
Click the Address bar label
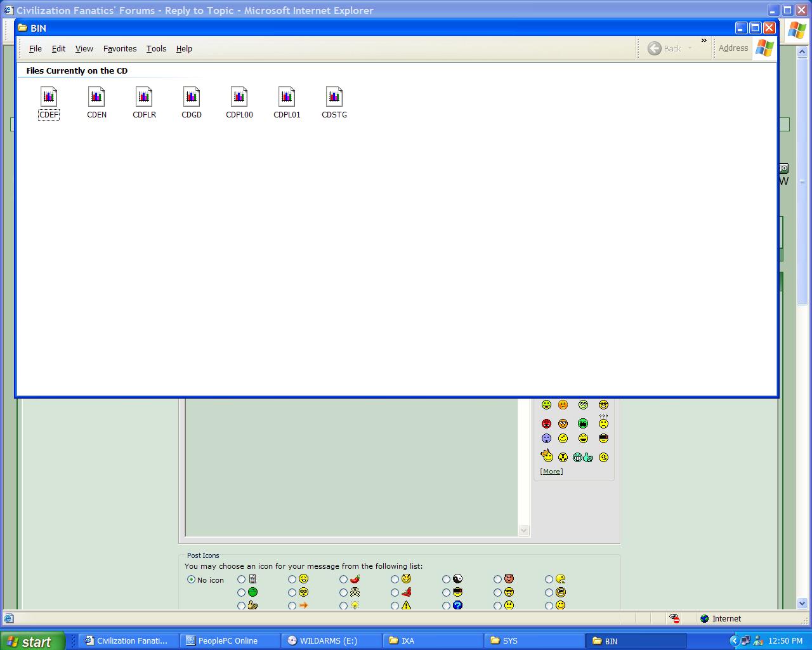733,48
